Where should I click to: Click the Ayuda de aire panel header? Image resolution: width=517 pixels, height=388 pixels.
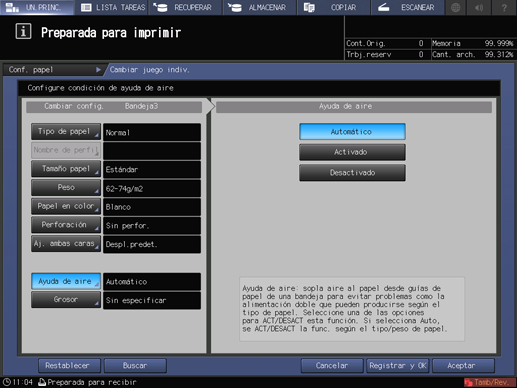(354, 107)
